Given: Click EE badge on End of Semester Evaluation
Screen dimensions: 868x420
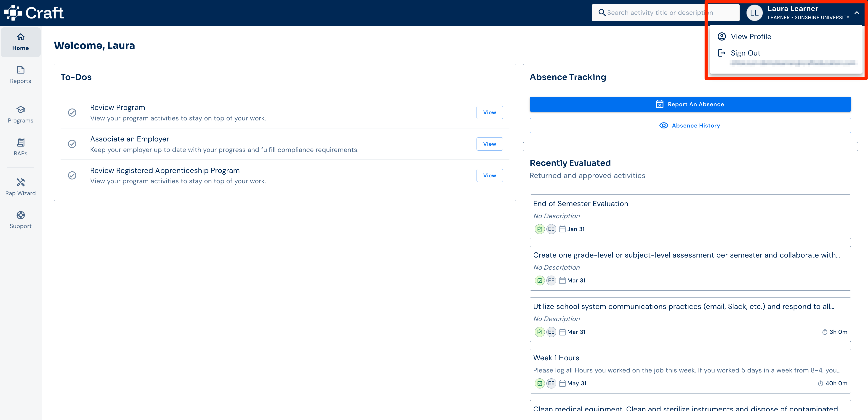Looking at the screenshot, I should 551,229.
